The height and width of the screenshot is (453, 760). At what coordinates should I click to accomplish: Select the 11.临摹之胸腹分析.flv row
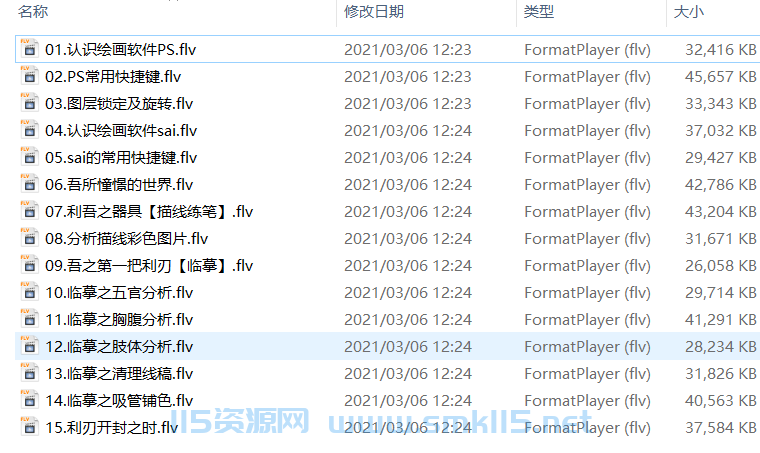coord(387,319)
